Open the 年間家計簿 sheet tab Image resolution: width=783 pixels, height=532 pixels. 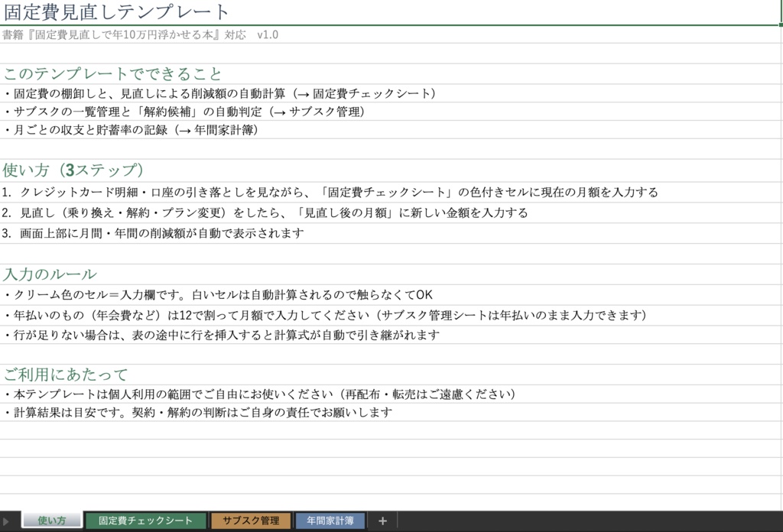click(330, 521)
